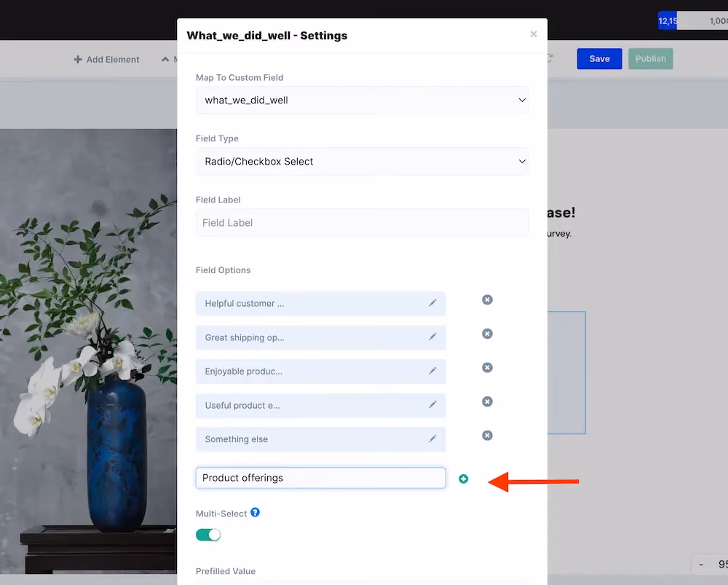Viewport: 728px width, 585px height.
Task: Open the Multi-Select help tooltip icon
Action: point(255,512)
